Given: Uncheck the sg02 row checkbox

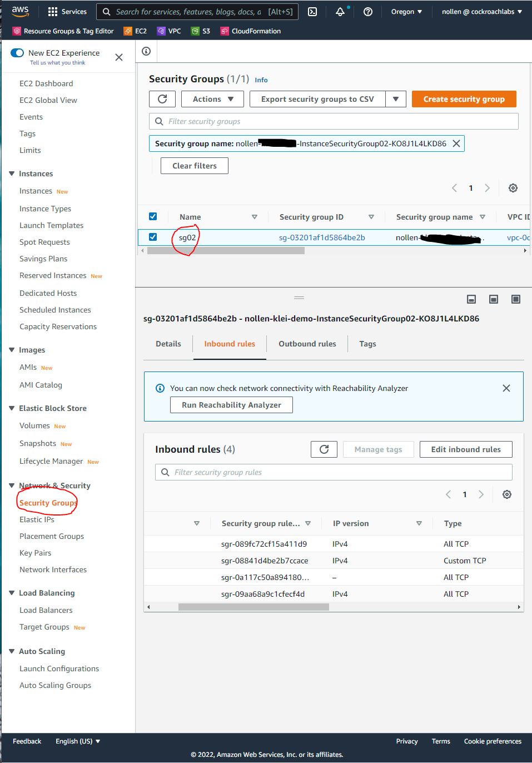Looking at the screenshot, I should (x=153, y=237).
